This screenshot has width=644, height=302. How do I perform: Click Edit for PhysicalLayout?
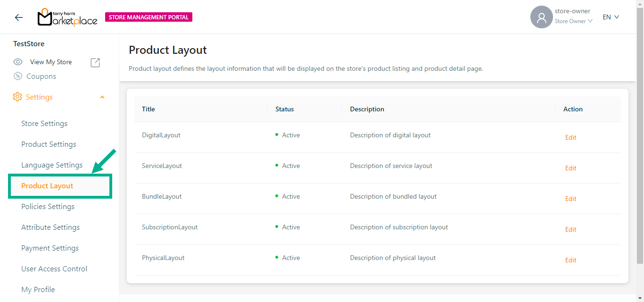[570, 260]
